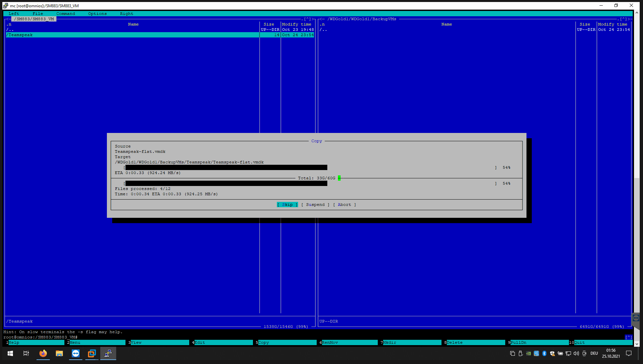
Task: Toggle right panel .n sort indicator
Action: 322,24
